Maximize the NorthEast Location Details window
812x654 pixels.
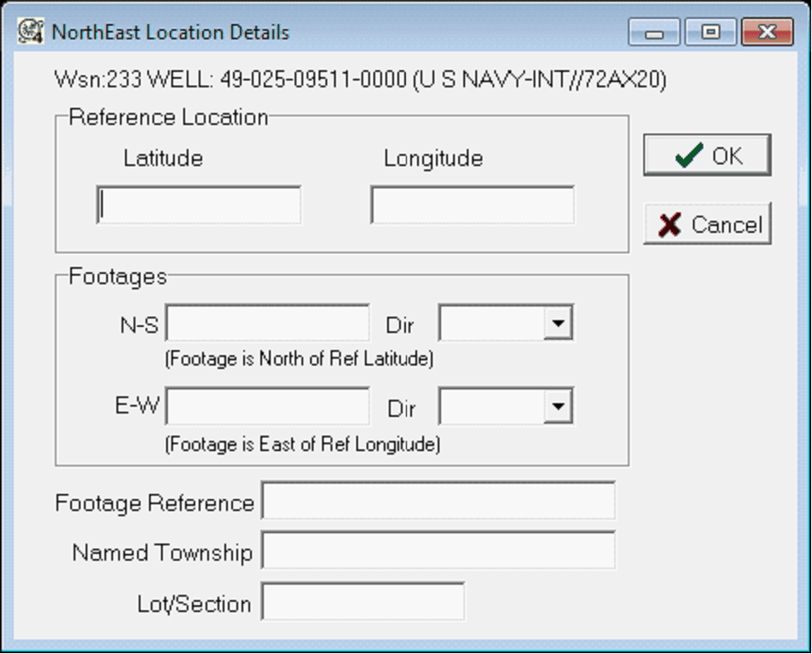[x=710, y=33]
